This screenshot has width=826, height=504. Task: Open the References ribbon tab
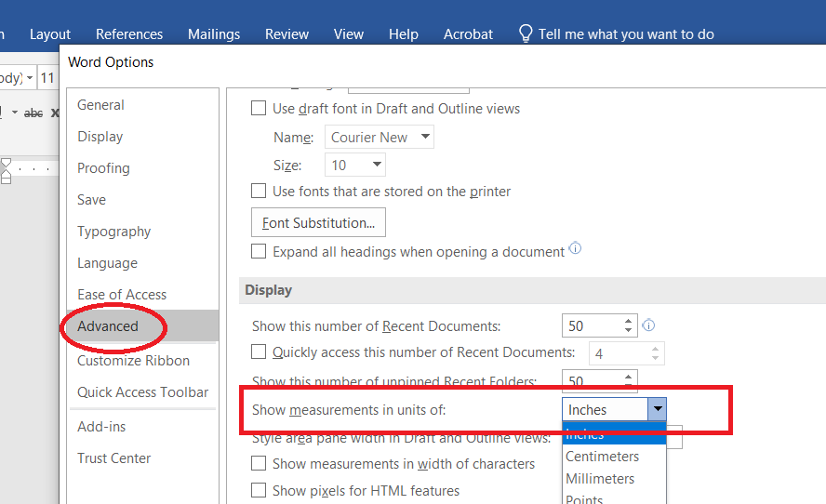tap(129, 33)
